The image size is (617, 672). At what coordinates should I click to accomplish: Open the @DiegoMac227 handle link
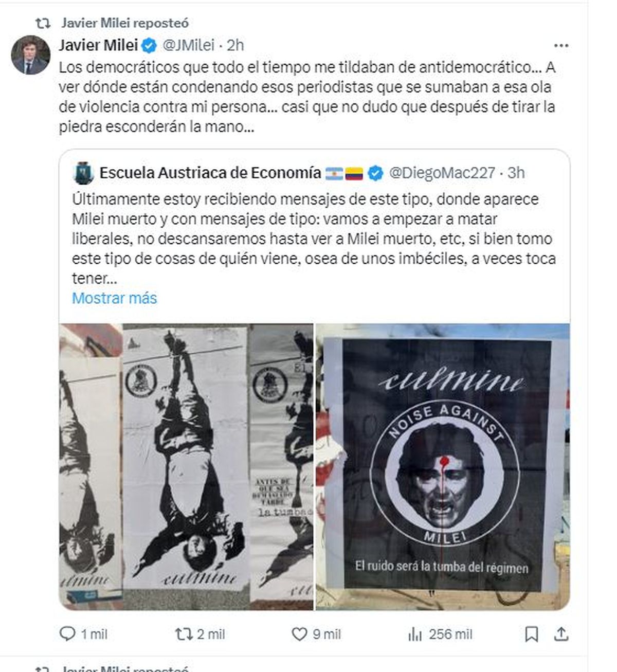pyautogui.click(x=442, y=173)
